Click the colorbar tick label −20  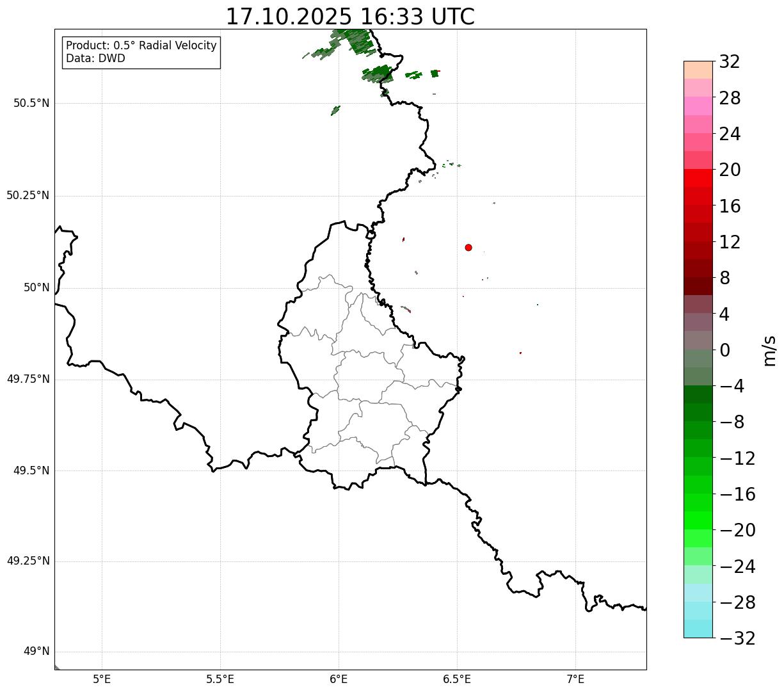click(737, 530)
